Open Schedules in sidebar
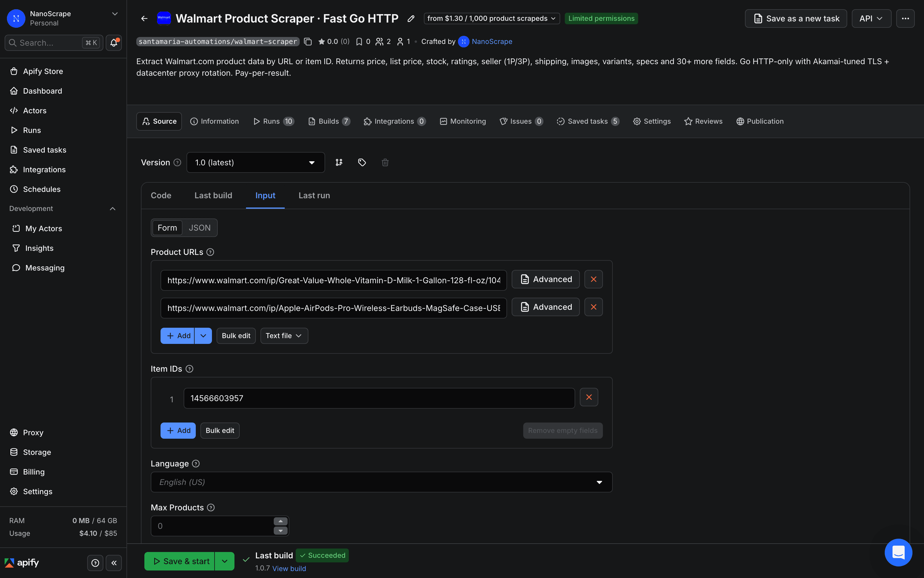Screen dimensions: 924x578 point(63,189)
